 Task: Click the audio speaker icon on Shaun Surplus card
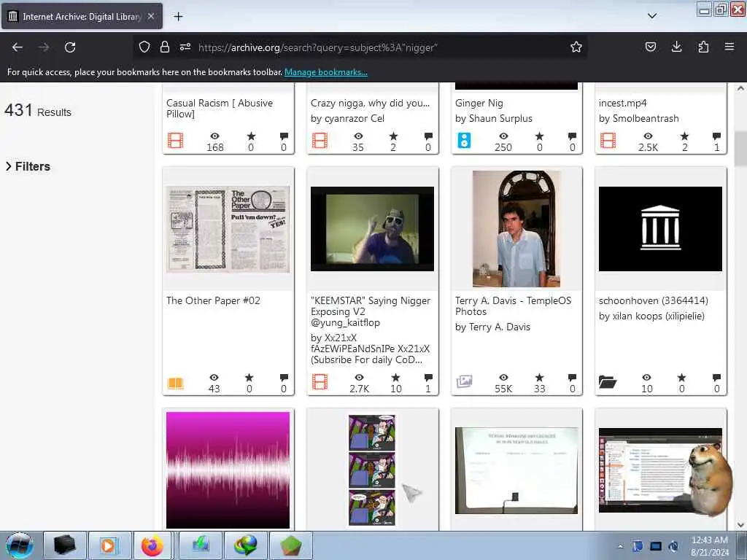[464, 141]
